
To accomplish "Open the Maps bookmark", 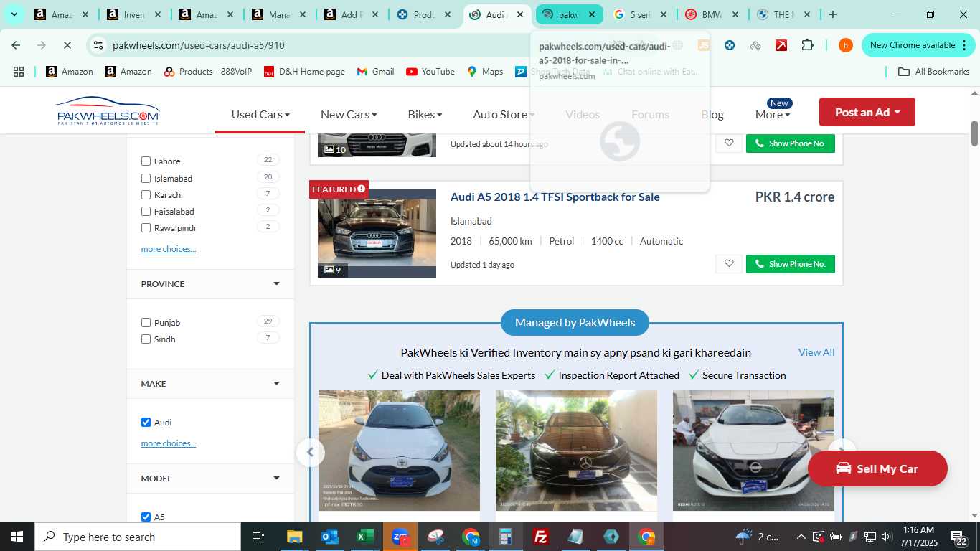I will tap(485, 72).
